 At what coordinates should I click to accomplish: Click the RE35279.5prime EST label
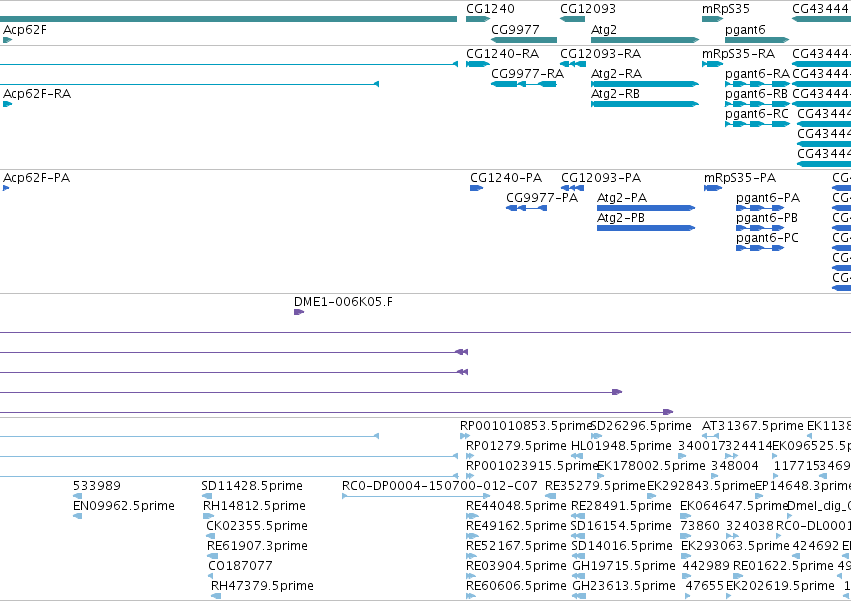(595, 486)
